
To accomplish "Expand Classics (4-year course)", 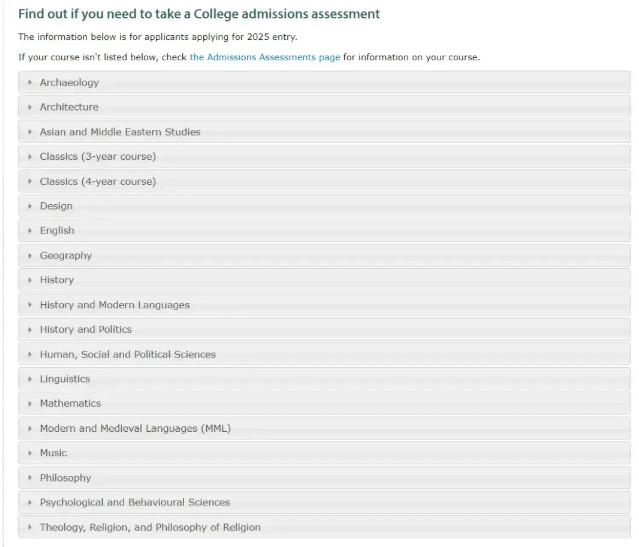I will coord(324,181).
